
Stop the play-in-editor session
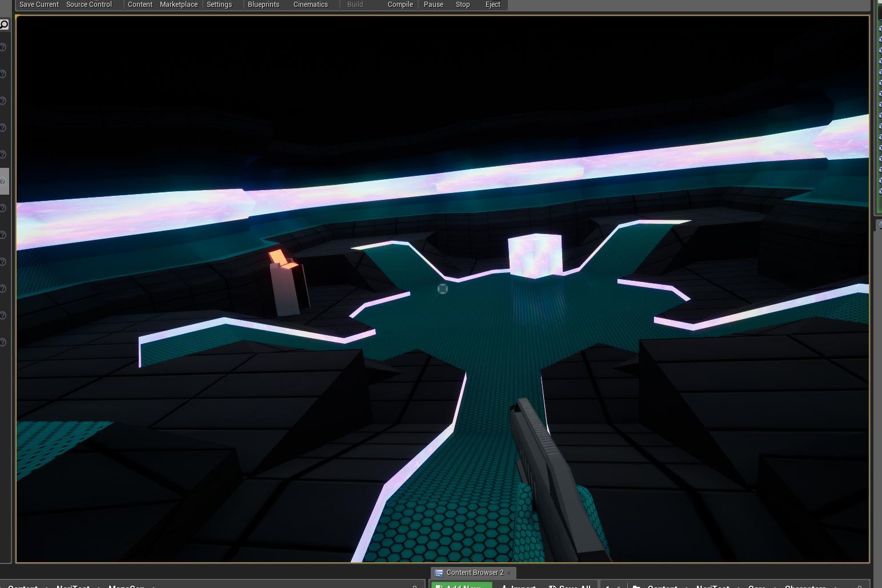click(x=463, y=5)
